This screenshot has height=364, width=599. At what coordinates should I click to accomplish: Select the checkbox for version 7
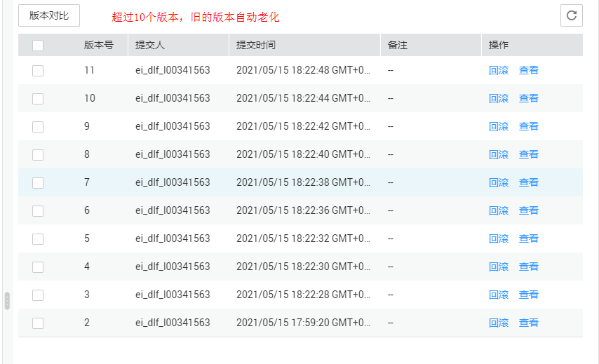(38, 183)
